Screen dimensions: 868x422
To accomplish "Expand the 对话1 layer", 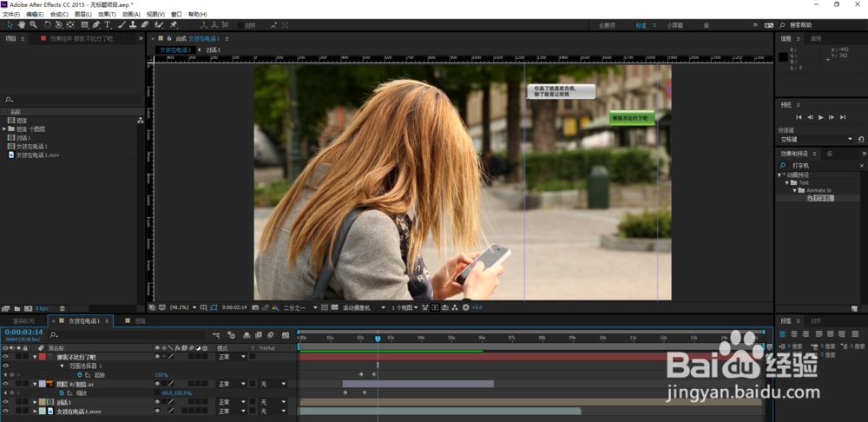I will 35,402.
